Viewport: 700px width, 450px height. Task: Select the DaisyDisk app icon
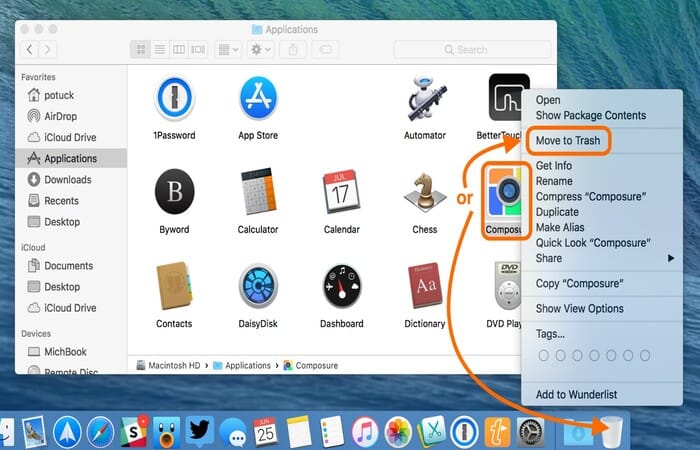coord(258,286)
